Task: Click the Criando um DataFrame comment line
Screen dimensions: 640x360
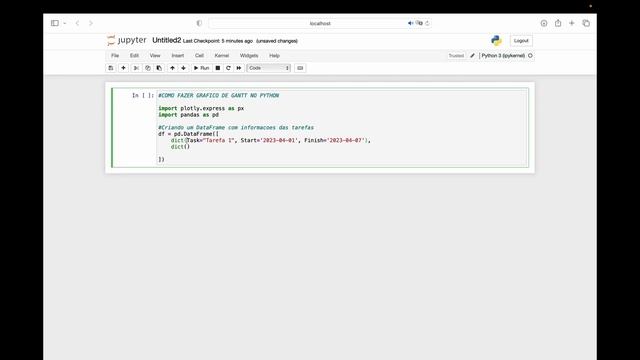Action: point(236,128)
